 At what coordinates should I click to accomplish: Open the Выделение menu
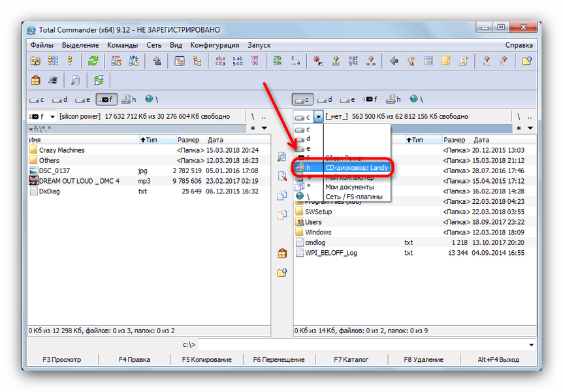80,45
